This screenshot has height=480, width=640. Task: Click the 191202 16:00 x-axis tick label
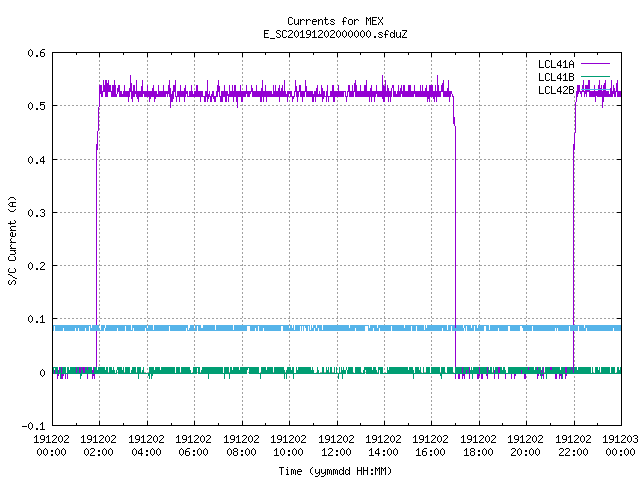(x=431, y=446)
